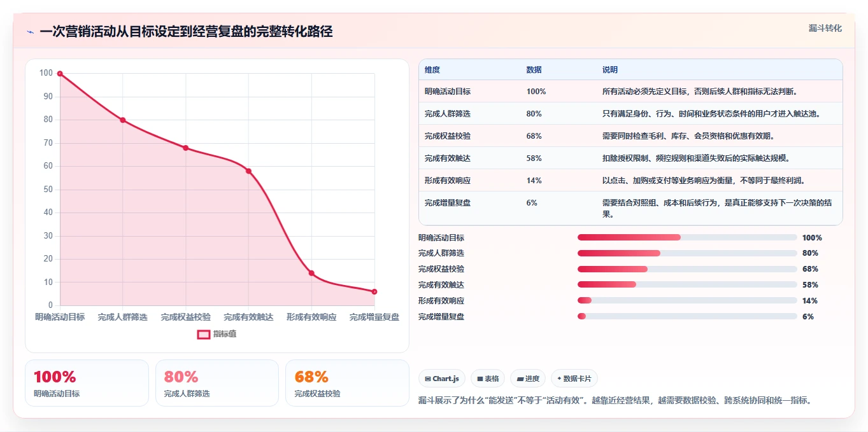
Task: Click the 表格 tag chip
Action: pos(488,379)
